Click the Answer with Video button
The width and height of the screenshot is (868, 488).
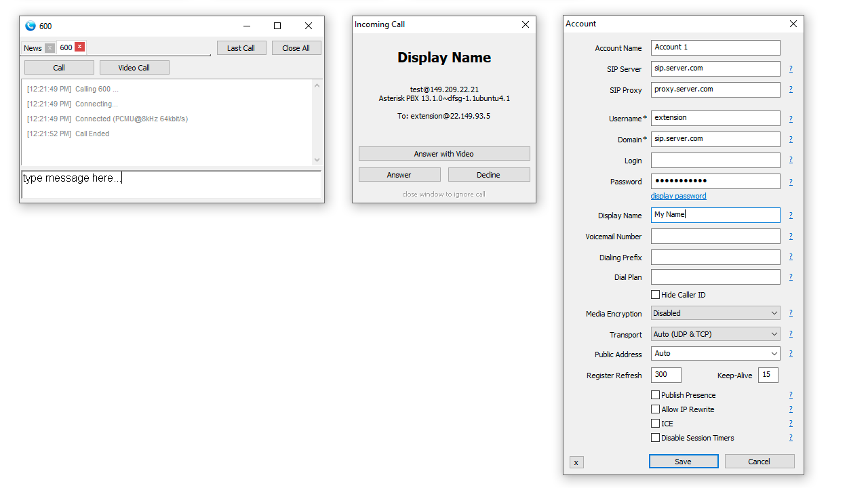[444, 154]
